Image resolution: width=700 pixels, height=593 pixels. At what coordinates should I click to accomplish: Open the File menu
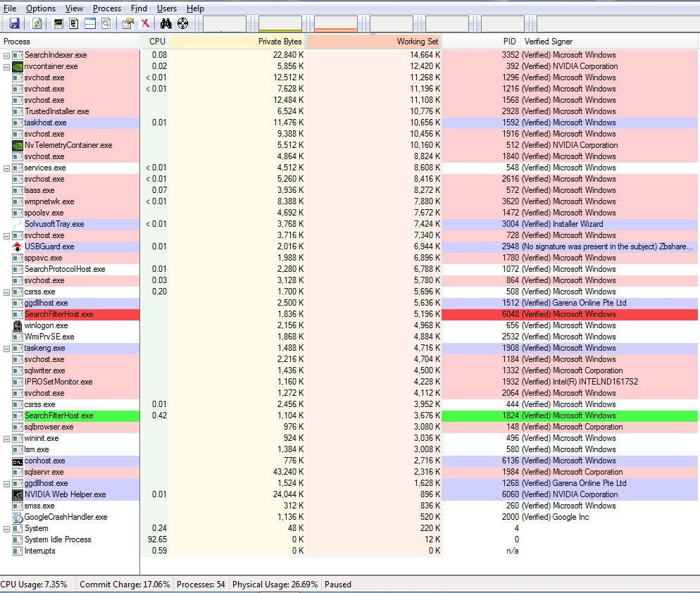(x=10, y=8)
